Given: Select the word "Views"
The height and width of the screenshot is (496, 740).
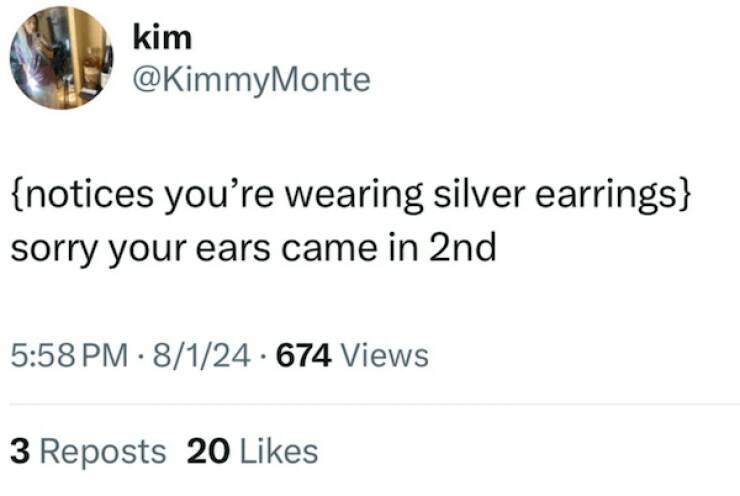Looking at the screenshot, I should click(385, 355).
